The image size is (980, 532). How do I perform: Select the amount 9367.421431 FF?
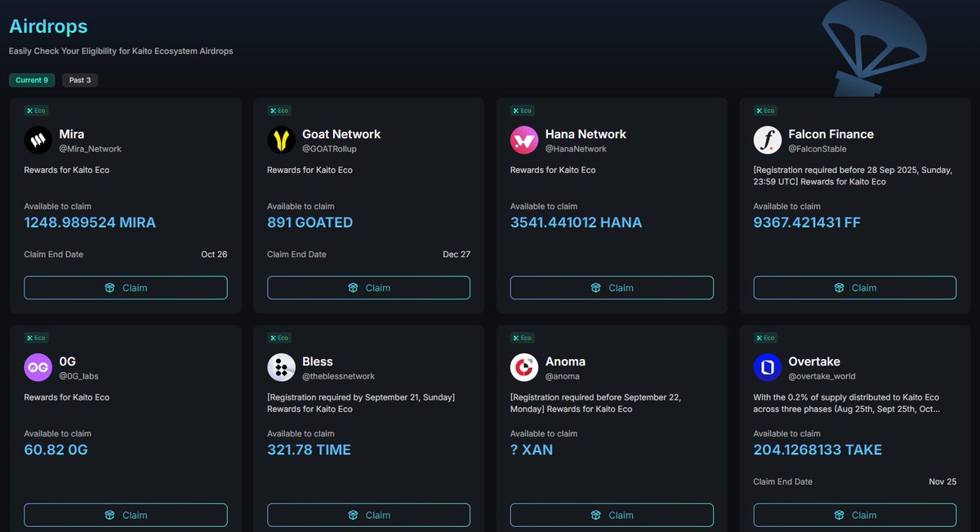pyautogui.click(x=807, y=223)
